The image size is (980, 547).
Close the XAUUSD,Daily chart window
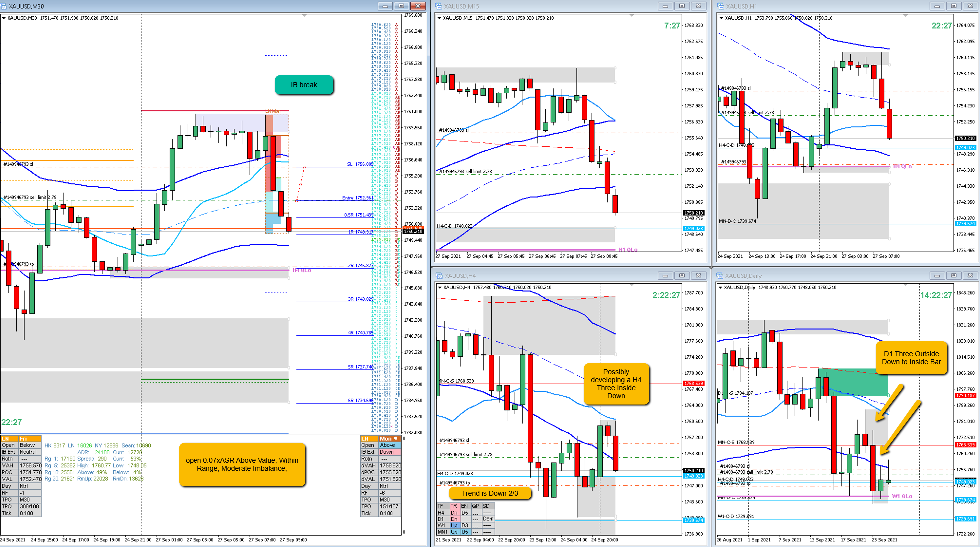click(970, 275)
